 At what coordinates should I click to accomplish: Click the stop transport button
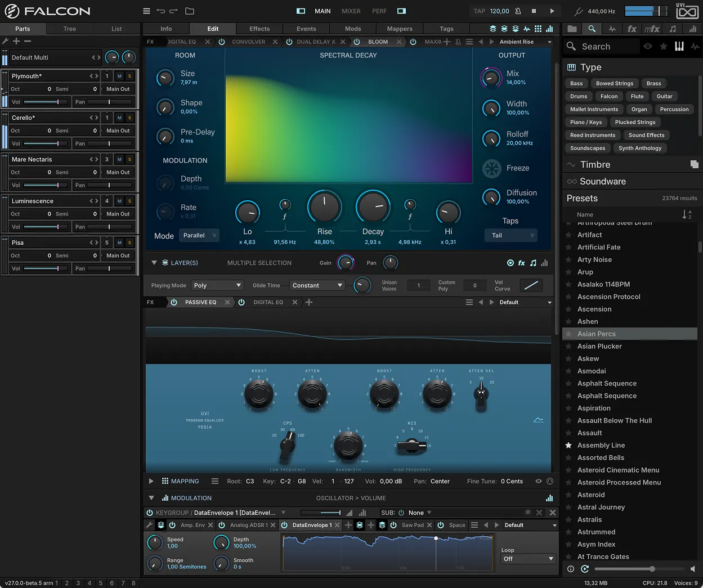[534, 11]
